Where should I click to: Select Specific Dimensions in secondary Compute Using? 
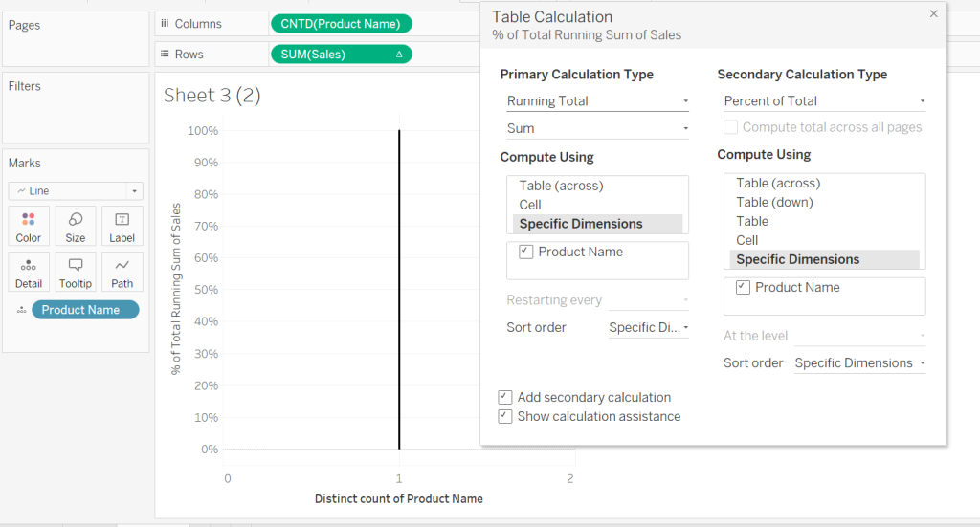pos(824,259)
